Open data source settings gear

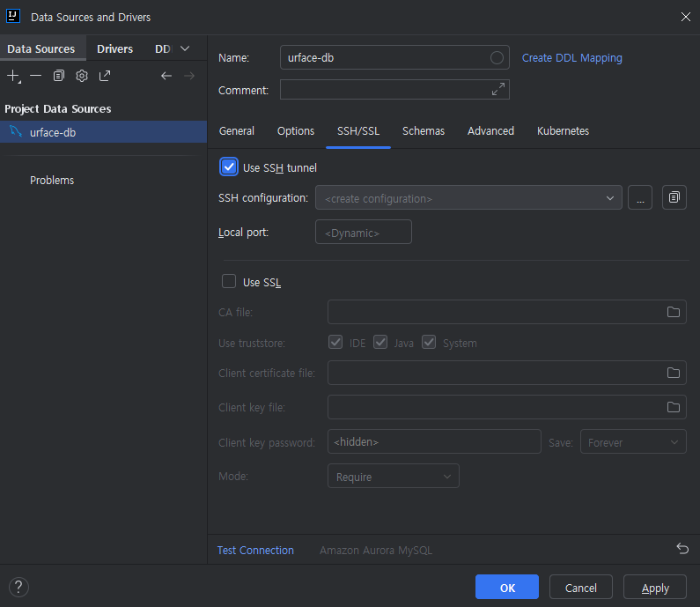[x=82, y=76]
